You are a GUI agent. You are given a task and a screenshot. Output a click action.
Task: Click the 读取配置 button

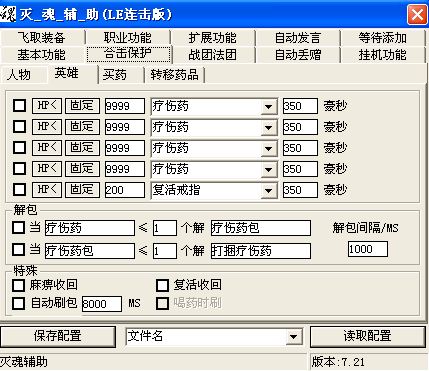[368, 336]
